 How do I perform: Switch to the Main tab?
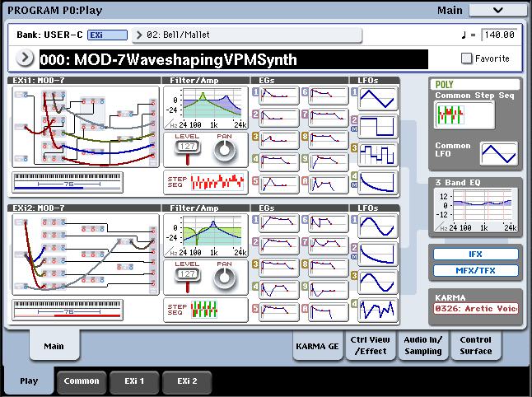tap(54, 345)
